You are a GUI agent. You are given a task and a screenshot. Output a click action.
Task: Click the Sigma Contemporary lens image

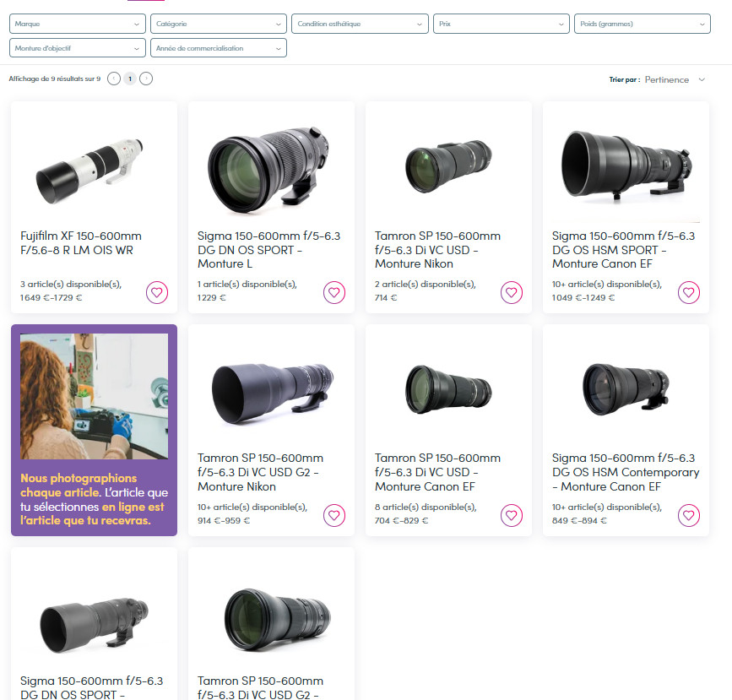tap(626, 389)
